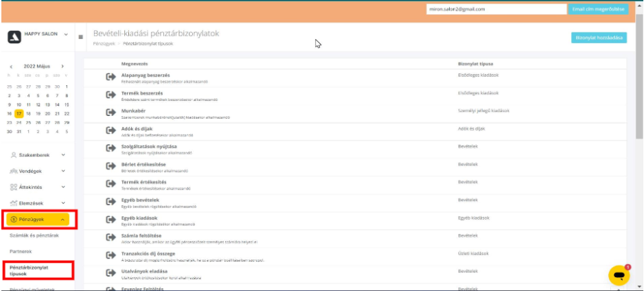Open the Tranzakciós díj összege entry
Screen dimensions: 644x291
[x=148, y=254]
